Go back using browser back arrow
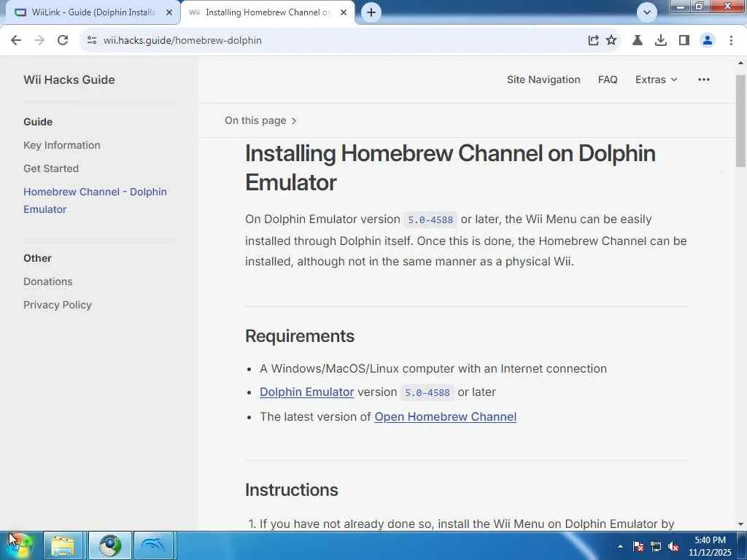 [x=16, y=41]
